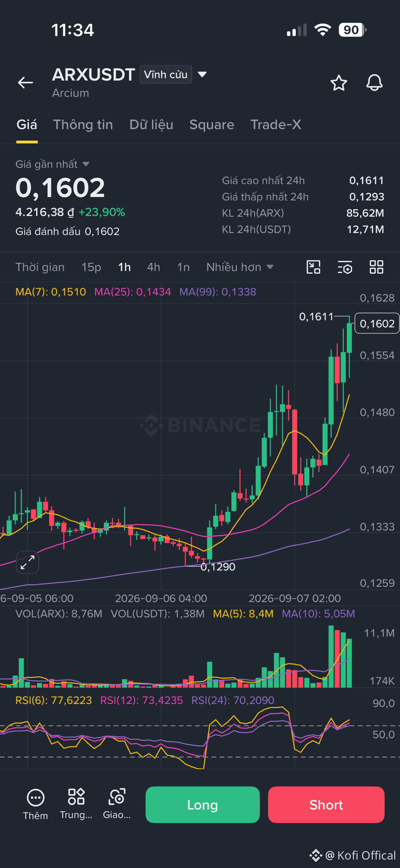
Task: Open the four-square grid layout icon
Action: click(x=376, y=267)
